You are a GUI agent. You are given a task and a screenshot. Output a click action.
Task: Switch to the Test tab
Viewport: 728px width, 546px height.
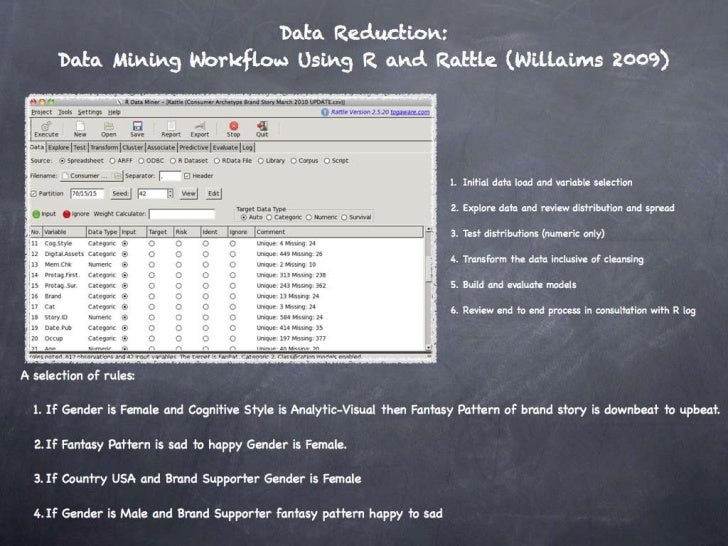pos(80,147)
